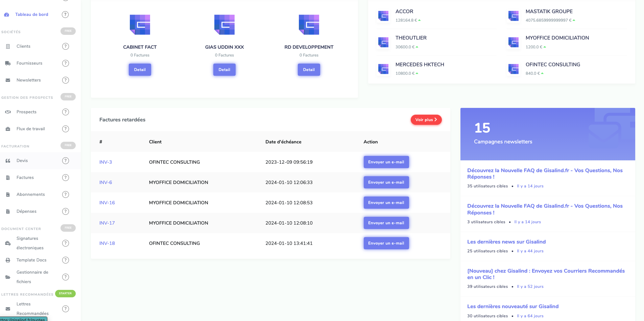
Task: Click the help icon beside Devis
Action: [65, 161]
